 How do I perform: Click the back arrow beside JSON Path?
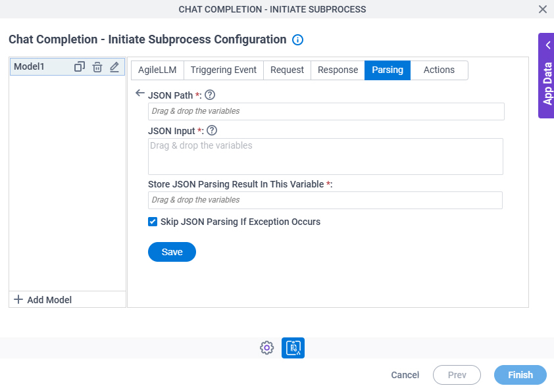pyautogui.click(x=140, y=93)
